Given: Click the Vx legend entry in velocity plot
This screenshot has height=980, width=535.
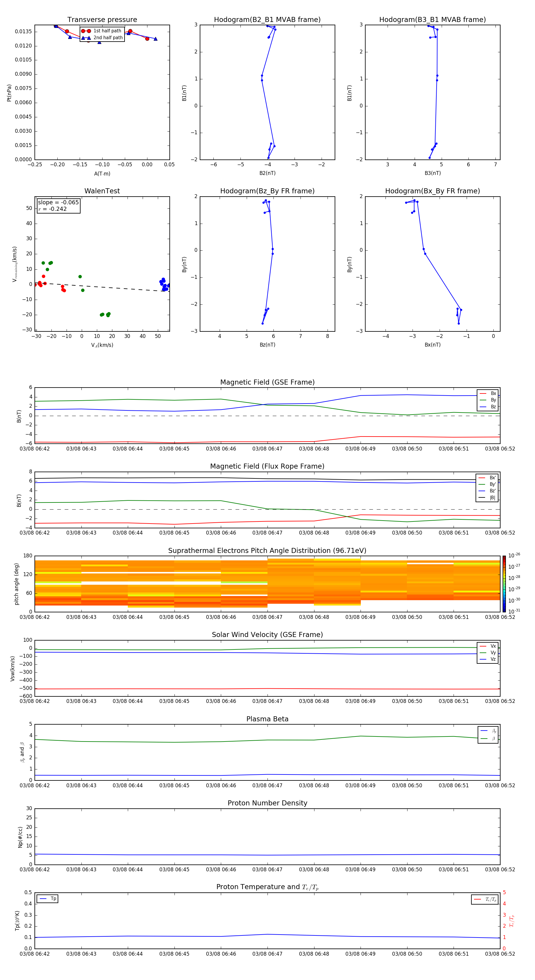Looking at the screenshot, I should point(488,646).
